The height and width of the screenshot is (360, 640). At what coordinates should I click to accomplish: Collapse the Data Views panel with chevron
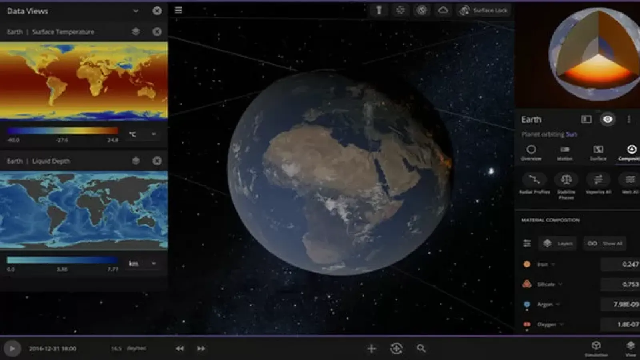pos(136,11)
